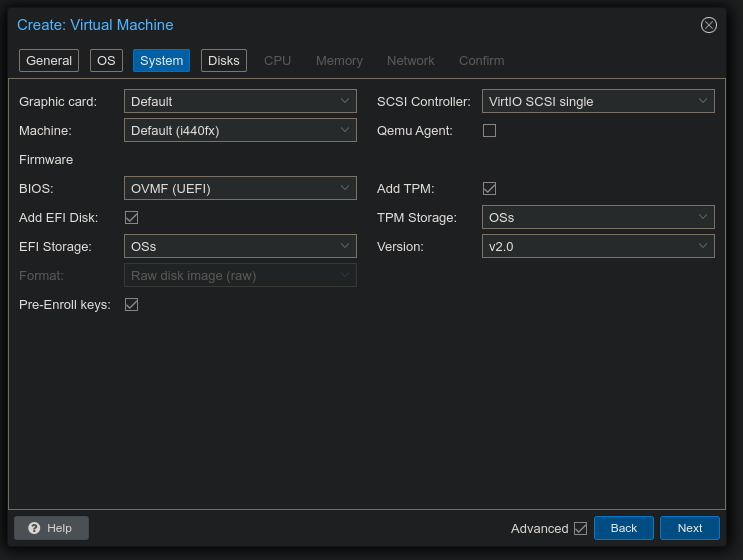Click the Help button with question icon
The width and height of the screenshot is (743, 560).
pos(51,528)
